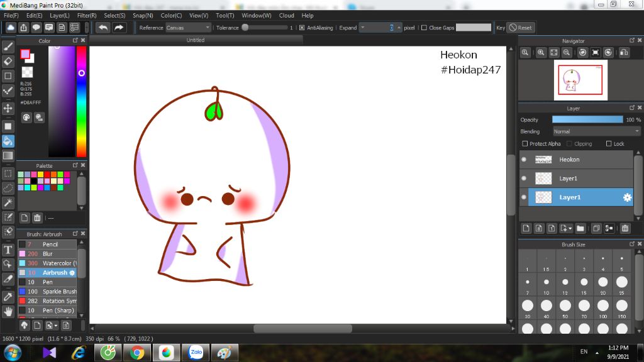This screenshot has width=644, height=362.
Task: Open settings gear on selected Layer1
Action: 627,197
